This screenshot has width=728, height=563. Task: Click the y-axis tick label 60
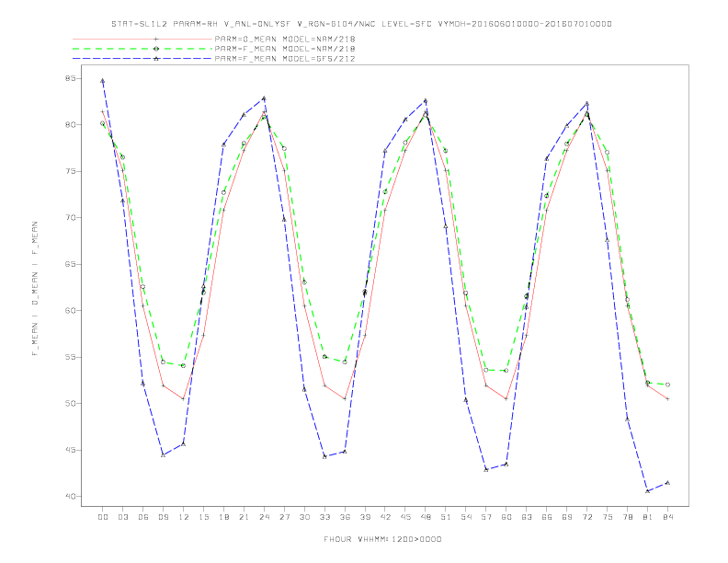pyautogui.click(x=71, y=311)
